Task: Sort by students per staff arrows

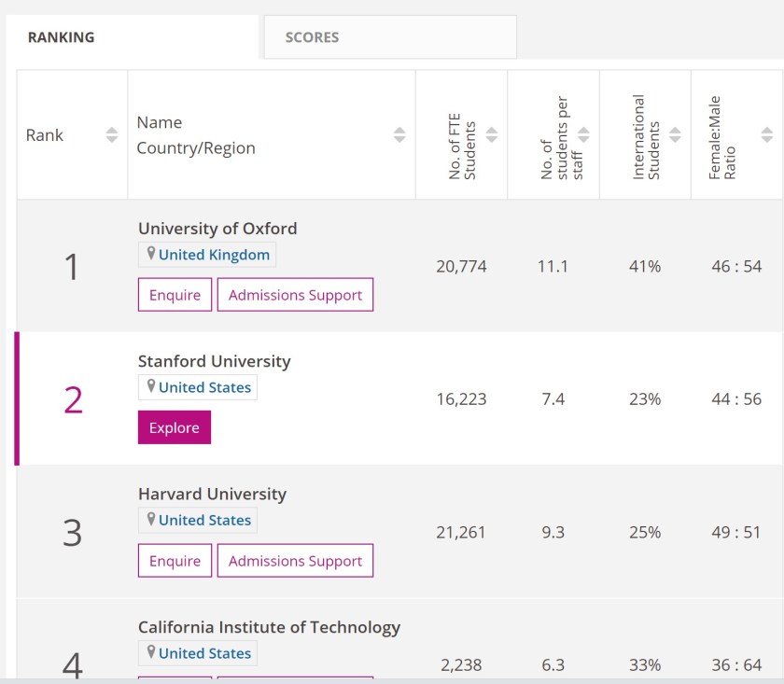Action: (x=583, y=135)
